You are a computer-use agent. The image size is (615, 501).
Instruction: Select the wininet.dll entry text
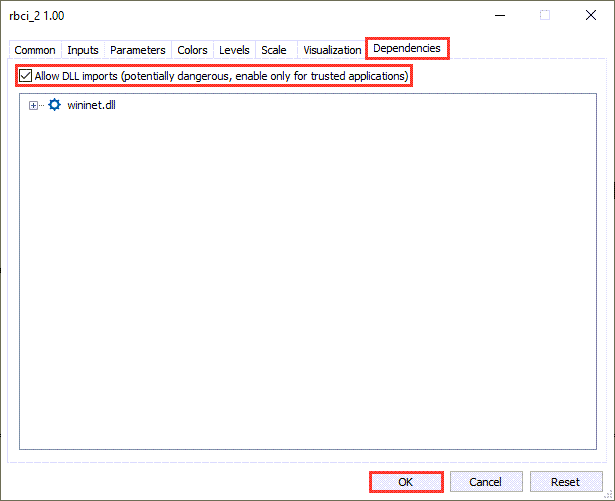click(x=91, y=105)
